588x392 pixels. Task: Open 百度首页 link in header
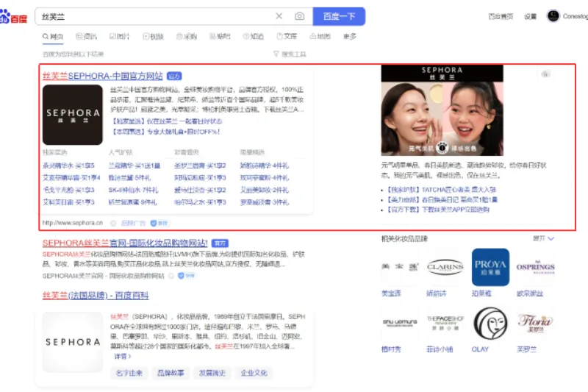pyautogui.click(x=501, y=16)
